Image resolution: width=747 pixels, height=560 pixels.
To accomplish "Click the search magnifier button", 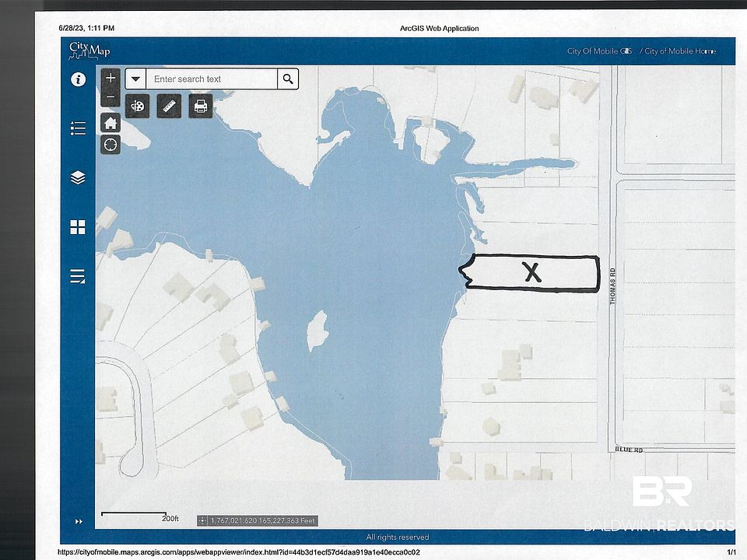I will click(x=288, y=79).
